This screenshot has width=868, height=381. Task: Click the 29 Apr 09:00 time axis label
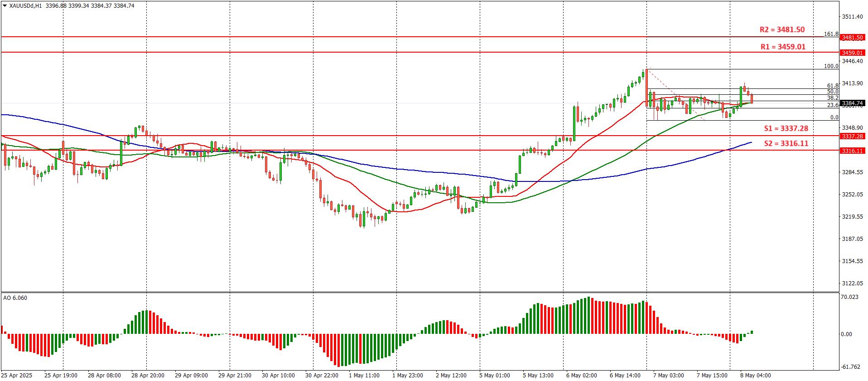pyautogui.click(x=191, y=376)
